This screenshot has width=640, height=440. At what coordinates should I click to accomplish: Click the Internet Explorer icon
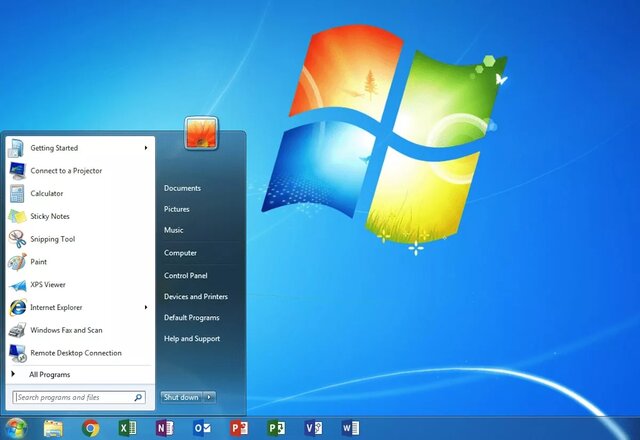18,308
